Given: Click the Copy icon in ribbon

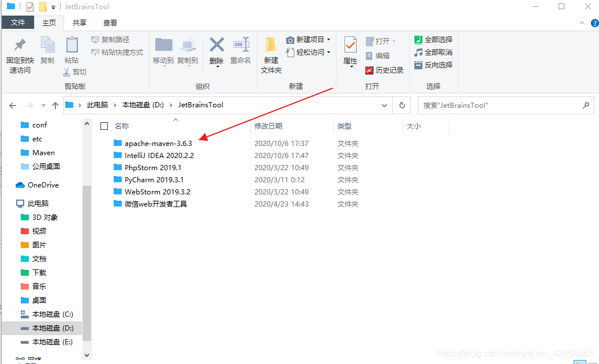Looking at the screenshot, I should 48,45.
